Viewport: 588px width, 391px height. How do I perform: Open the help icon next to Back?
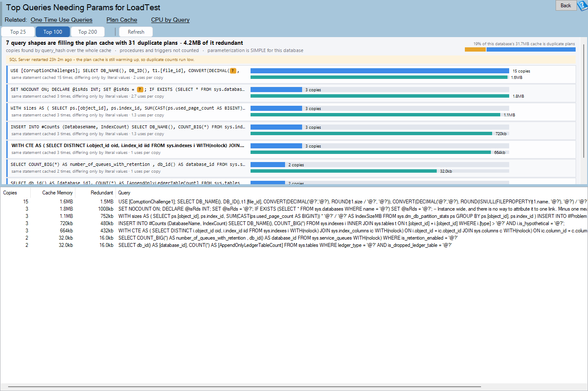click(x=582, y=6)
